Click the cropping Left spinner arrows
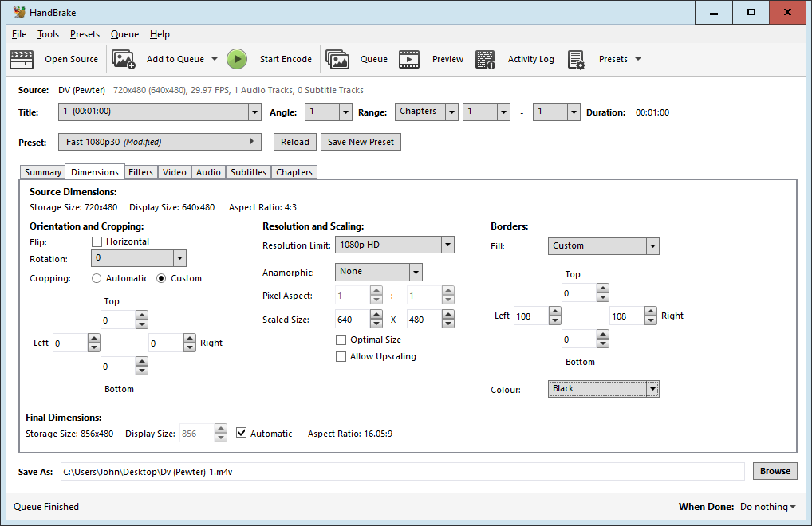Screen dimensions: 812x526 tap(94, 343)
